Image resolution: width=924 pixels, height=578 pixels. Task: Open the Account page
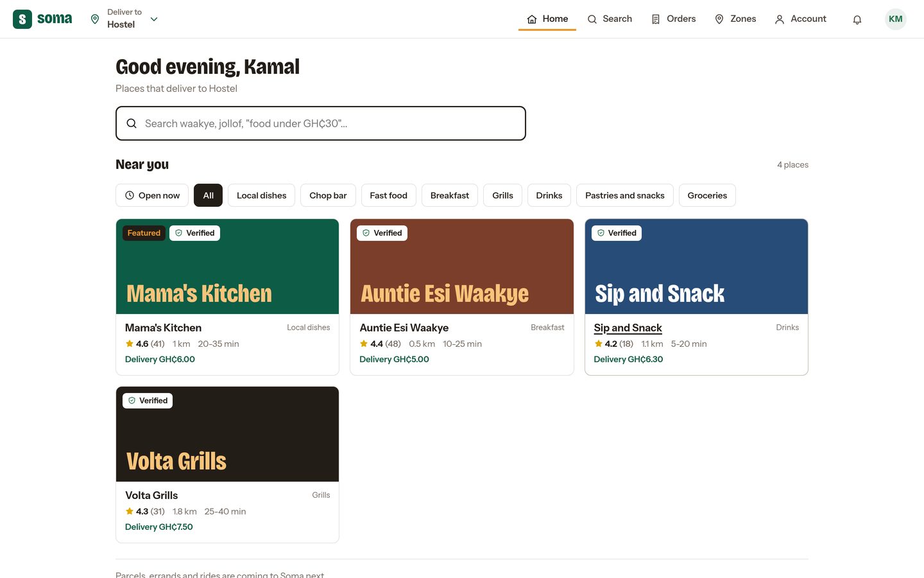tap(800, 19)
